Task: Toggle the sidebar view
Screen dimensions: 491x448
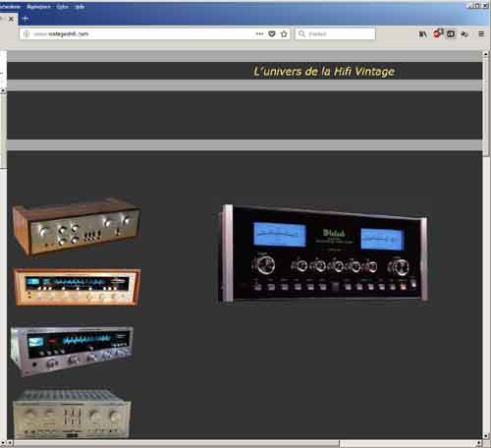Action: point(451,34)
